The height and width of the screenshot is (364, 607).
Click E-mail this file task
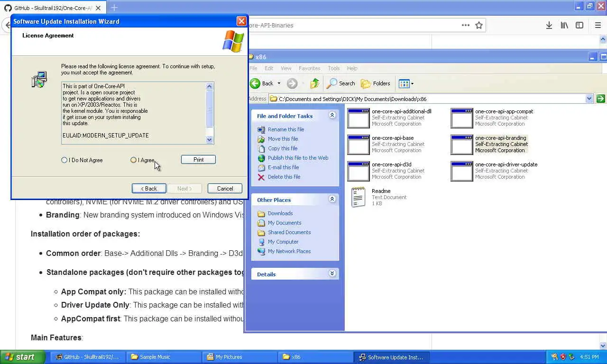pyautogui.click(x=283, y=167)
